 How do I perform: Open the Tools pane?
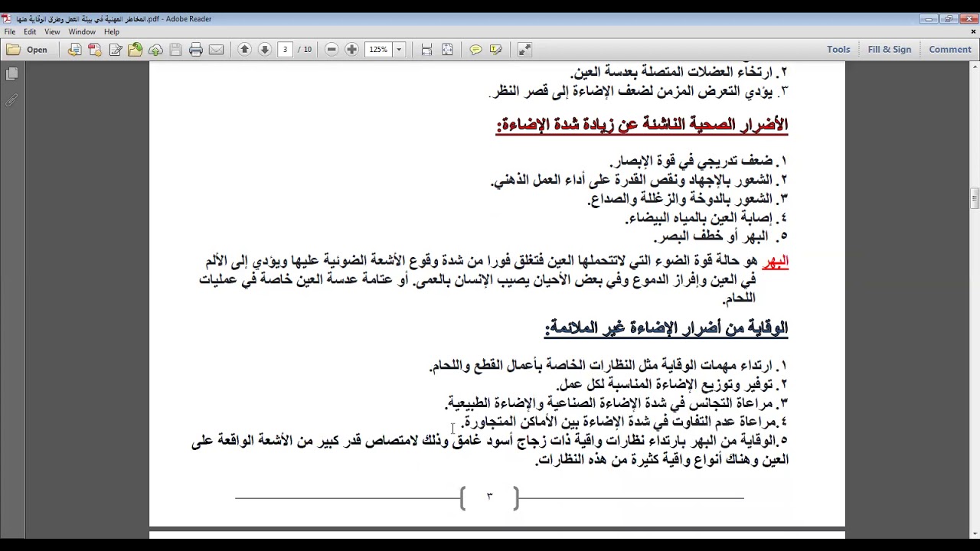coord(838,50)
